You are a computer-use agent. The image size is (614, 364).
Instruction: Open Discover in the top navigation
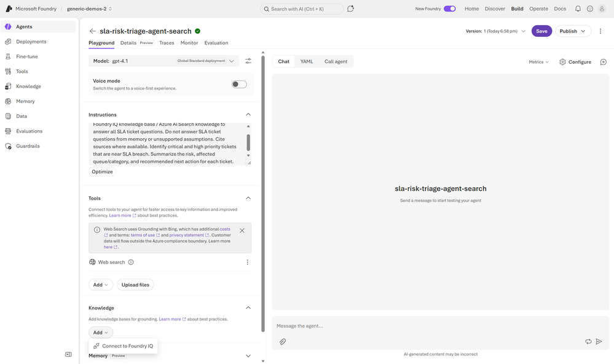(x=495, y=9)
